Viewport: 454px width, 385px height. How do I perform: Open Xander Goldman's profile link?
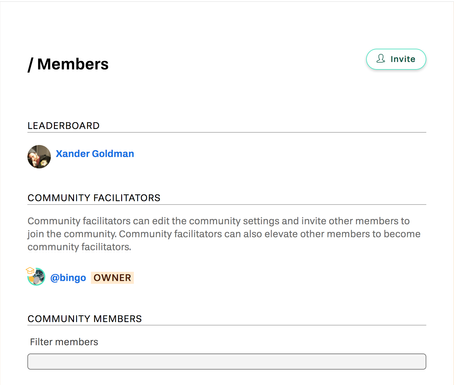[x=95, y=154]
